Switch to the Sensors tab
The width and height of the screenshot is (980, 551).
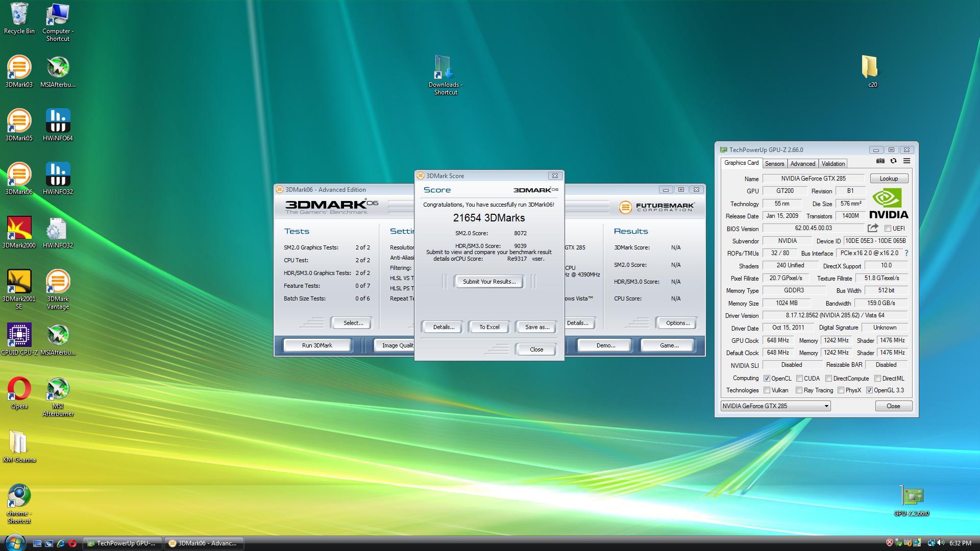[x=774, y=164]
